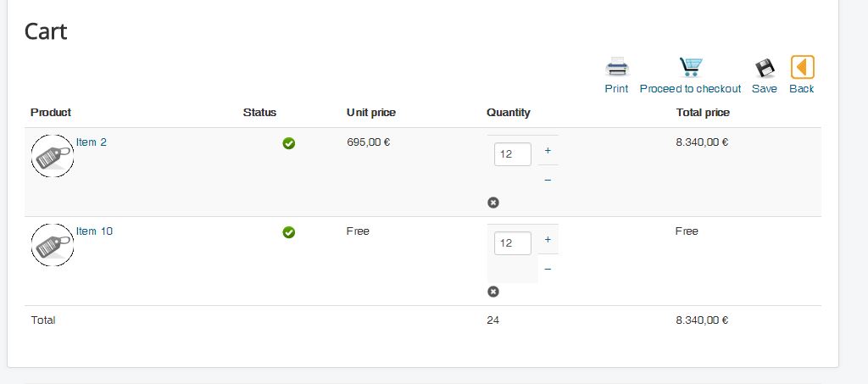Click the Print printer icon
Screen dimensions: 868x384
[616, 67]
